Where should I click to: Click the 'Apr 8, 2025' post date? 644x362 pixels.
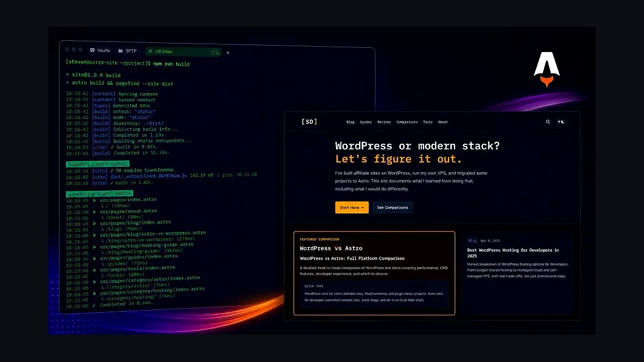[489, 241]
